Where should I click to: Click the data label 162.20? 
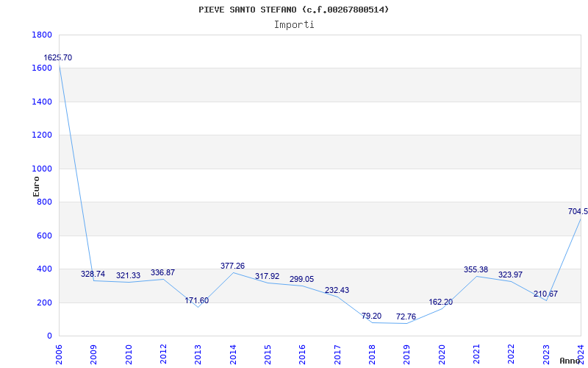440,302
